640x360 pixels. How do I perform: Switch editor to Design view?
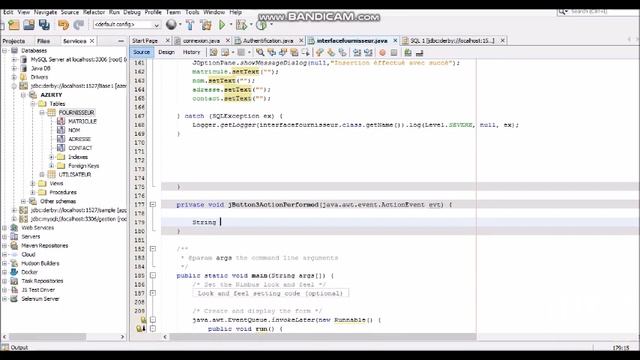(166, 52)
